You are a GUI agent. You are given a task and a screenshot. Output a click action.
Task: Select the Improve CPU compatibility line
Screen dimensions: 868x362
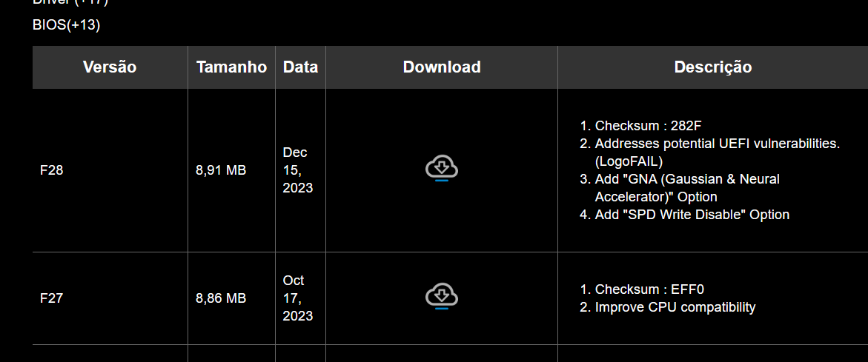pos(675,306)
